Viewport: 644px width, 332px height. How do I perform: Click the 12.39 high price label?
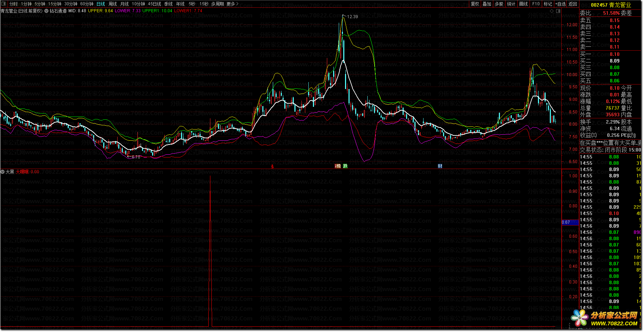(x=352, y=16)
